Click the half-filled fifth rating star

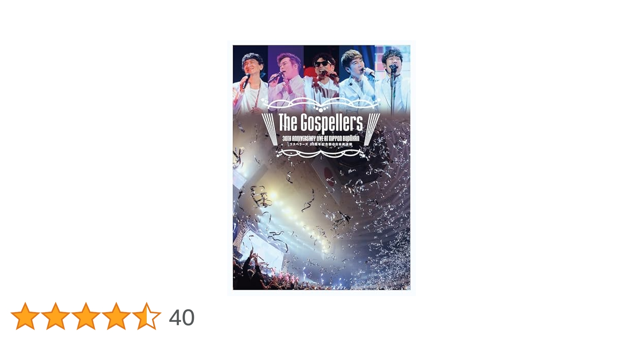pos(147,316)
